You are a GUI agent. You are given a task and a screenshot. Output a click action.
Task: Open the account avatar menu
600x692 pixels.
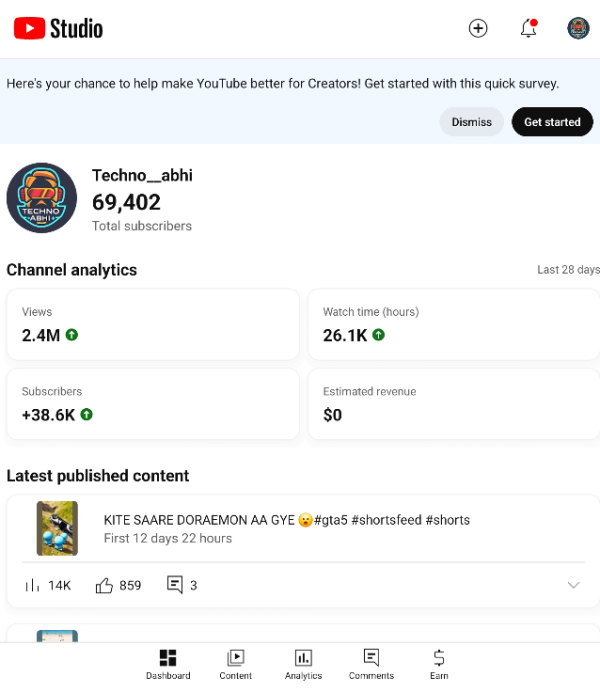pyautogui.click(x=578, y=28)
